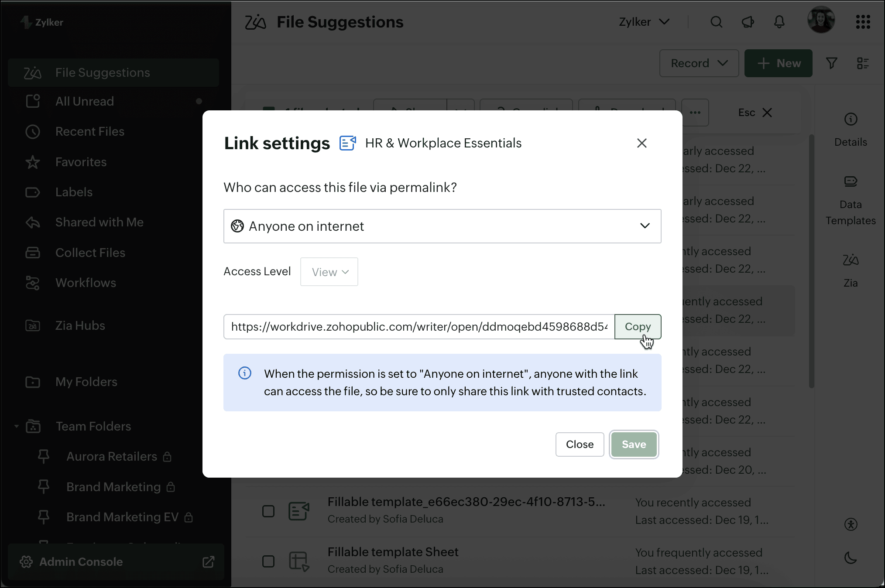Open Recent Files in sidebar
Image resolution: width=885 pixels, height=588 pixels.
coord(89,131)
